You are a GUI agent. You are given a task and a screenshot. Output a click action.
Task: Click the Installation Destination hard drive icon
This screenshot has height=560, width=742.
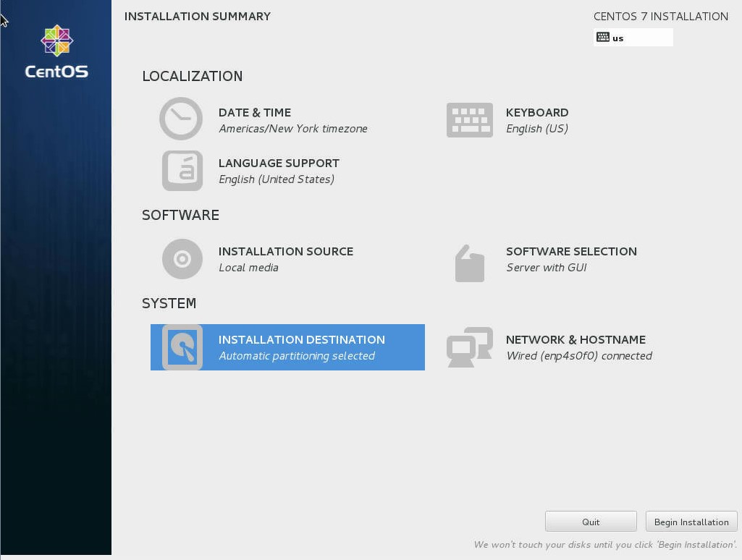pos(182,347)
